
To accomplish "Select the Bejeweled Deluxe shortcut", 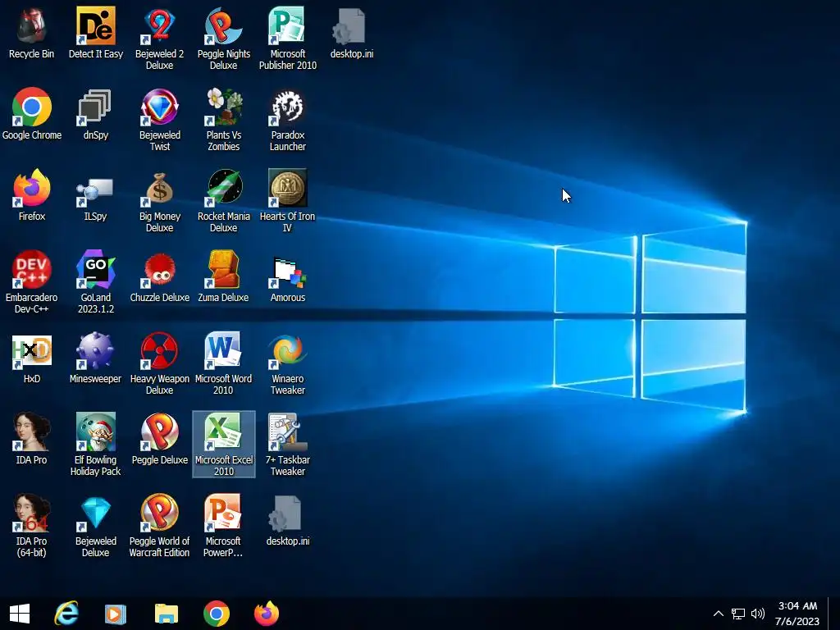I will 95,526.
